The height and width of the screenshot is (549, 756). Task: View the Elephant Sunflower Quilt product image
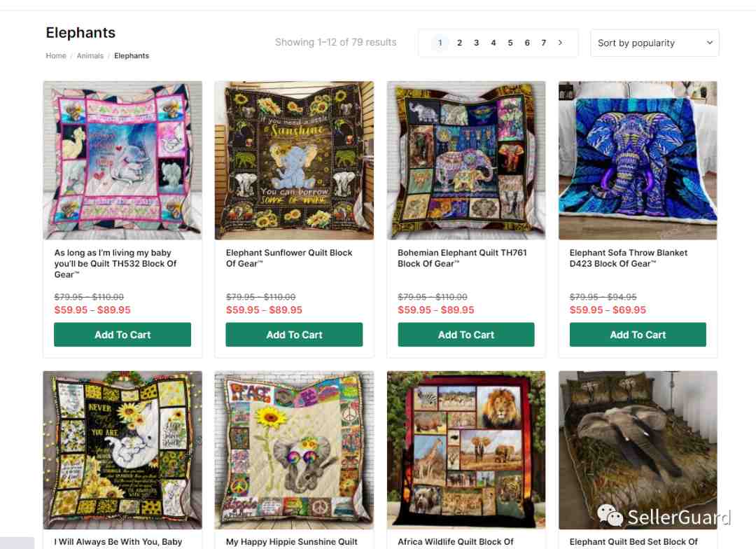point(294,160)
